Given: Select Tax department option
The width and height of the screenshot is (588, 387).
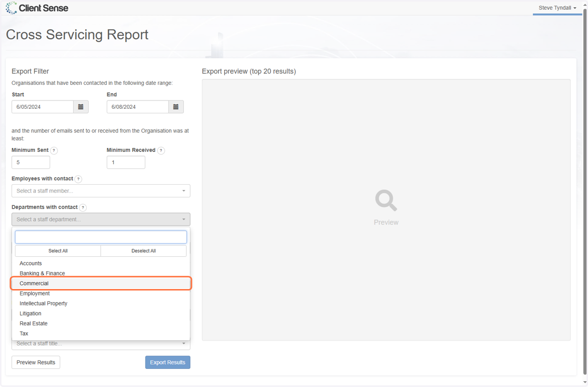Looking at the screenshot, I should (x=101, y=334).
